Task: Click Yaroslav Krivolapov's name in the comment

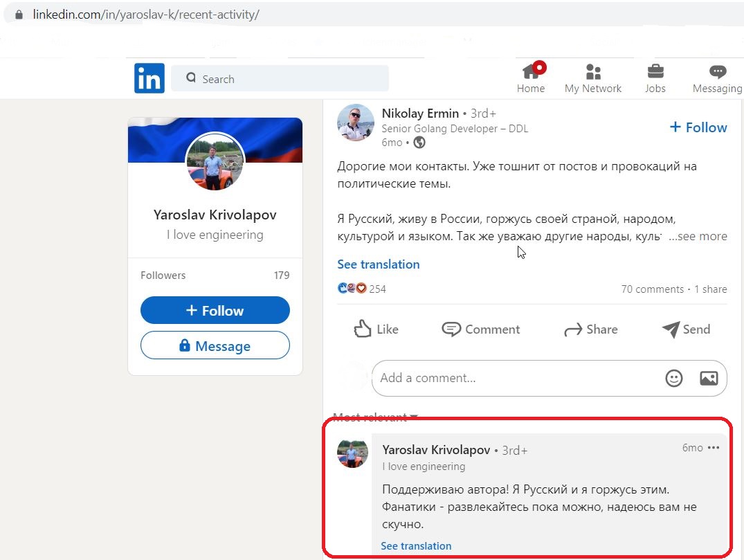Action: tap(436, 450)
